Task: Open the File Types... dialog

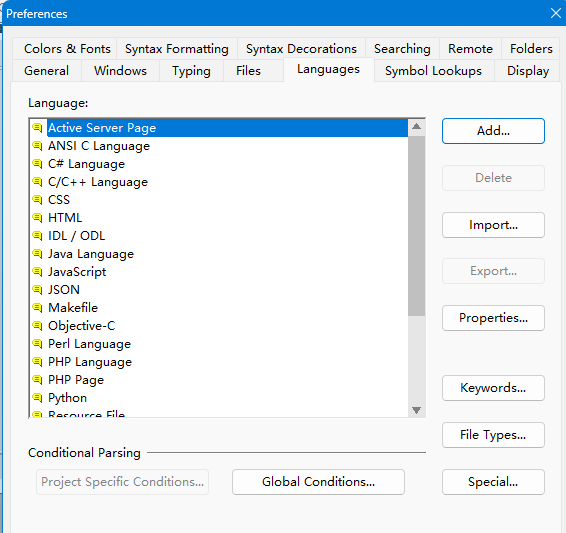Action: tap(493, 435)
